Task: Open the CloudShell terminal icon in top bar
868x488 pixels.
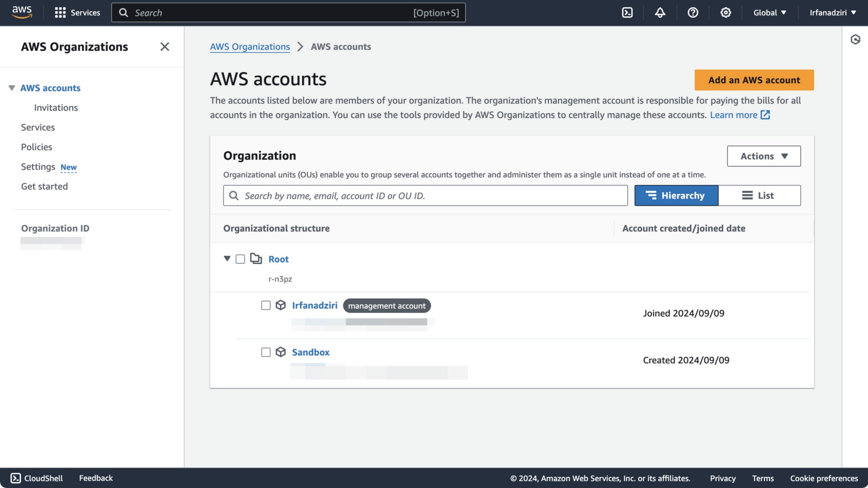Action: point(628,13)
